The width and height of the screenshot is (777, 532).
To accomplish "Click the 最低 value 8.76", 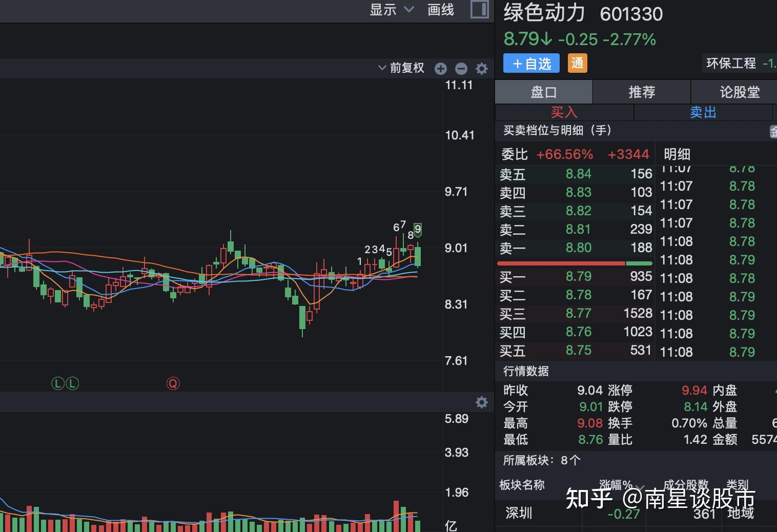I will [x=590, y=440].
